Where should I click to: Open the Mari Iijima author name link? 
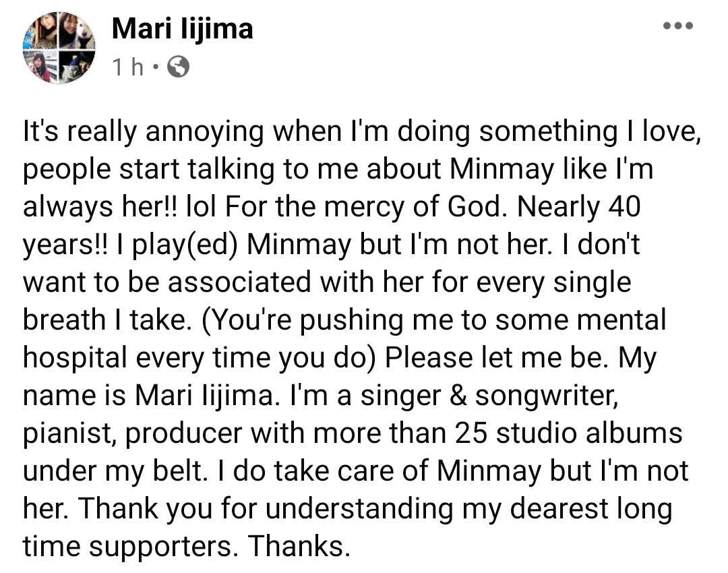[x=183, y=29]
